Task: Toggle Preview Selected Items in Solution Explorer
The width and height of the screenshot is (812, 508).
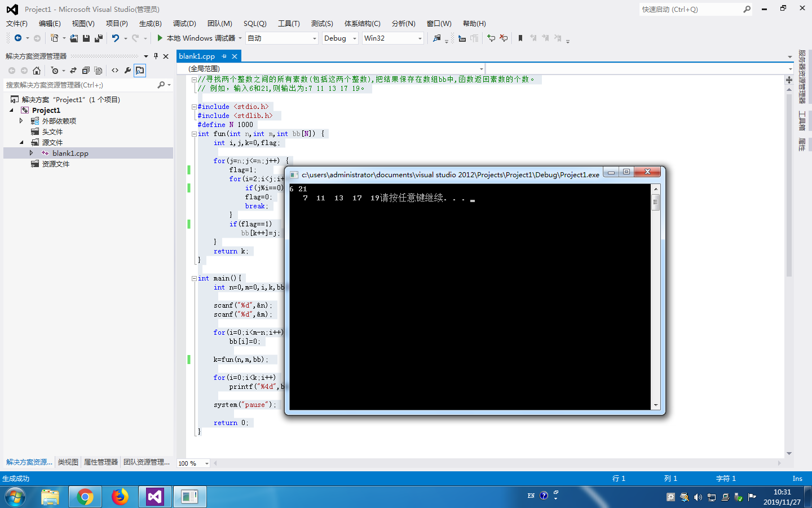Action: coord(140,71)
